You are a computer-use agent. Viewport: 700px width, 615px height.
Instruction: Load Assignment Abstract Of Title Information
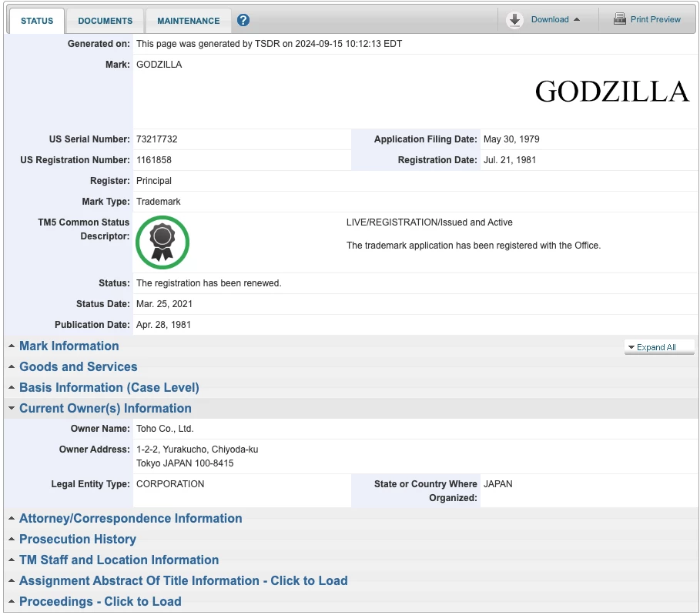coord(183,580)
